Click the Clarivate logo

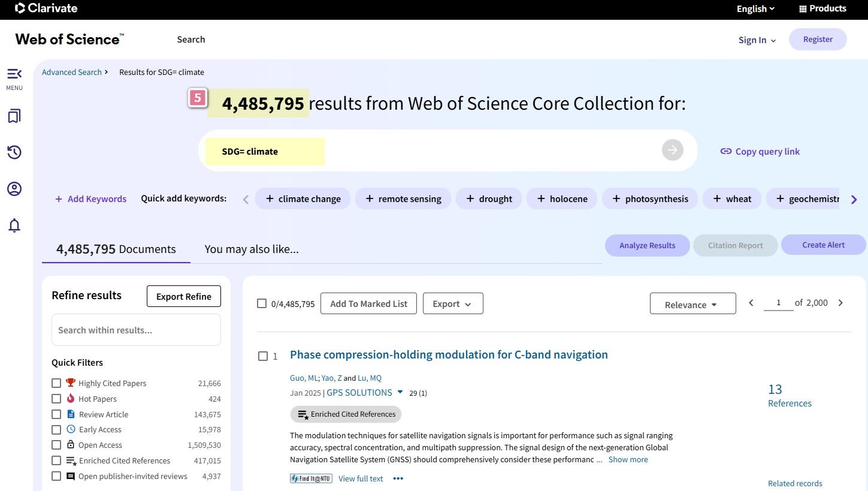pos(47,8)
